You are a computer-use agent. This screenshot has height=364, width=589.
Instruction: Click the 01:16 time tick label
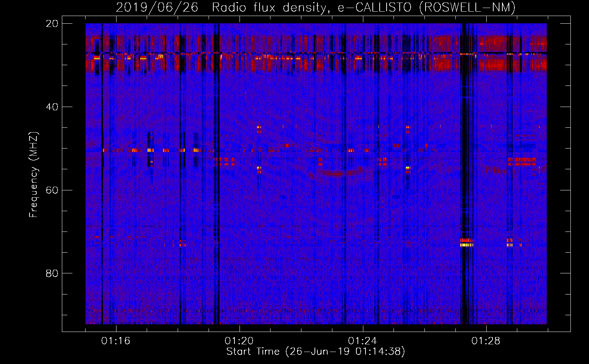tap(116, 341)
